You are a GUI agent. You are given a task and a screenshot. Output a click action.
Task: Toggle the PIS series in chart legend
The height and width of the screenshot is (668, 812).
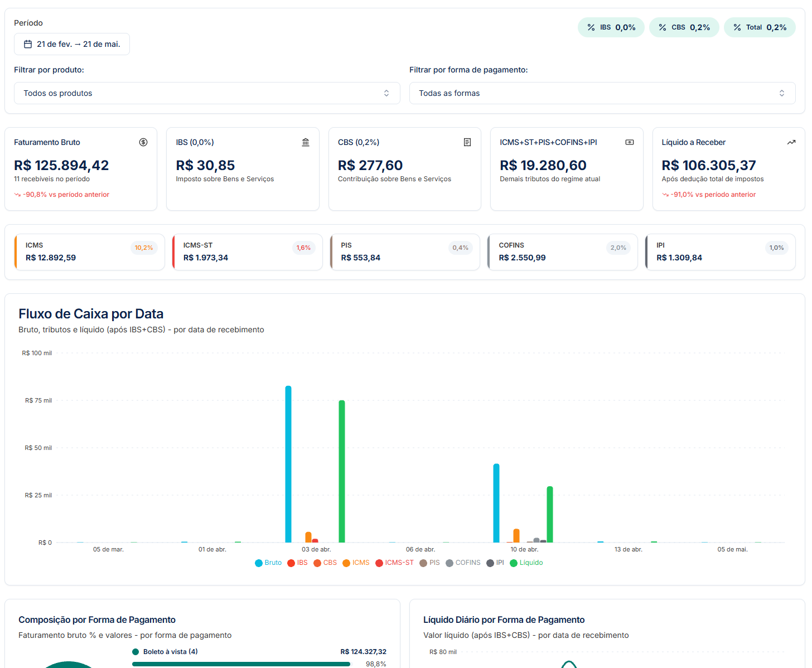pyautogui.click(x=429, y=563)
